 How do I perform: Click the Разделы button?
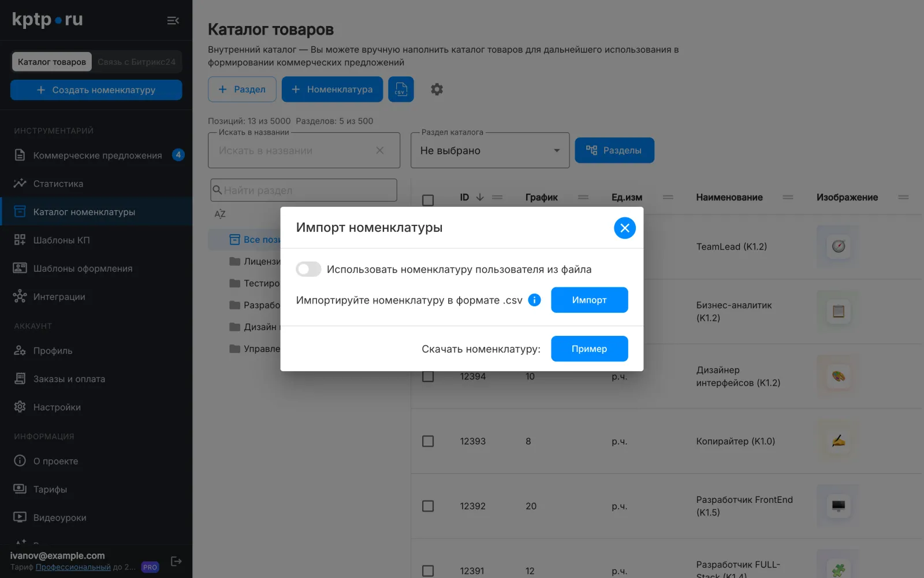614,150
